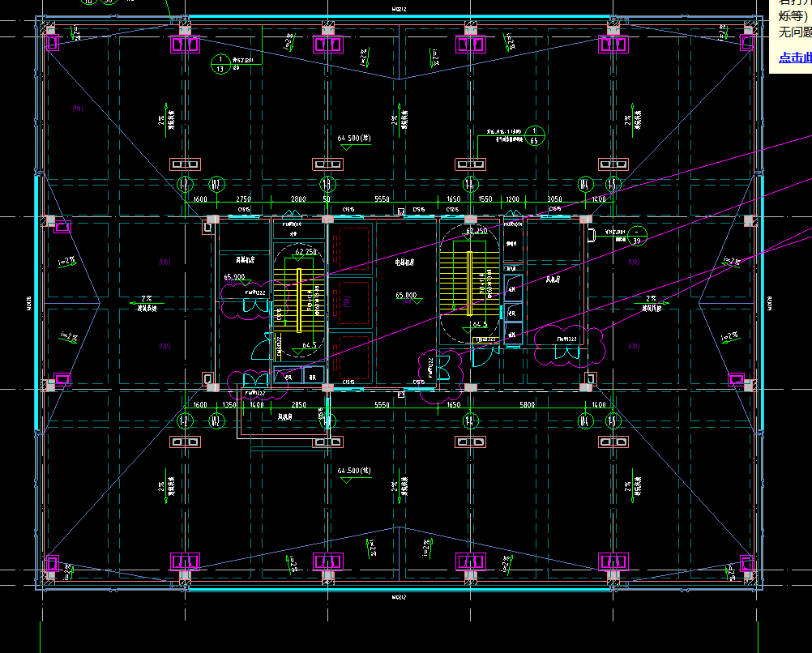Viewport: 812px width, 653px height.
Task: Select the 3050 dimension text
Action: (x=554, y=198)
